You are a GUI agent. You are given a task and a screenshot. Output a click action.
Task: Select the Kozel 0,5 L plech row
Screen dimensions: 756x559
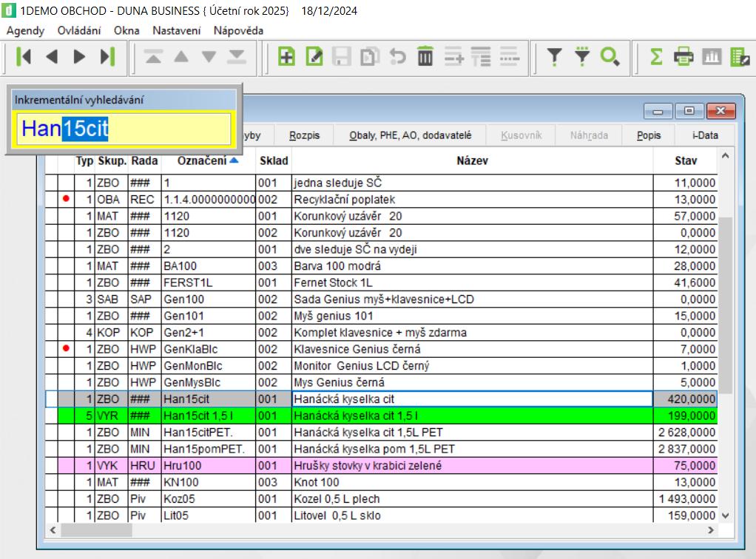382,499
